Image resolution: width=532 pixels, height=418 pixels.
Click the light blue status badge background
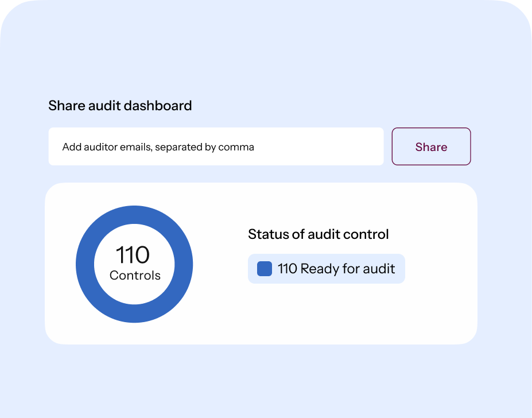coord(326,268)
